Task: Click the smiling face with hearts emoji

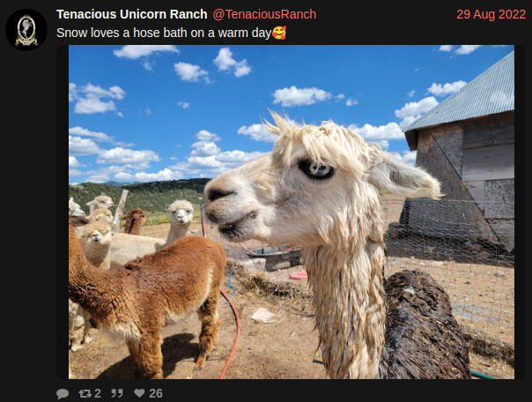Action: 279,33
